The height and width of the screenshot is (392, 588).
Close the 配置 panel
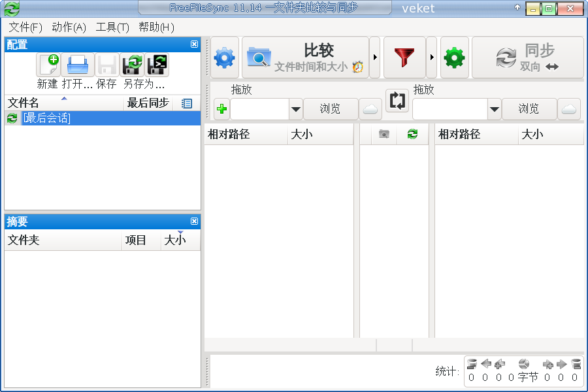[194, 44]
